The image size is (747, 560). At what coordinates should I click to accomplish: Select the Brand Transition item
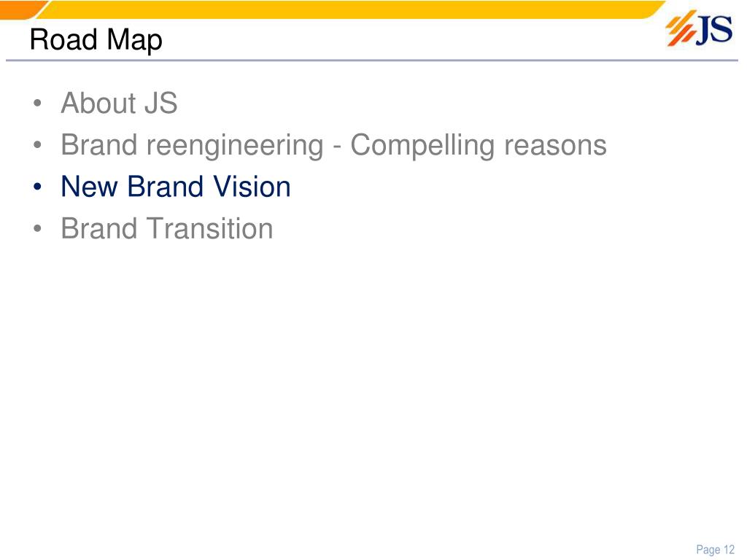167,228
